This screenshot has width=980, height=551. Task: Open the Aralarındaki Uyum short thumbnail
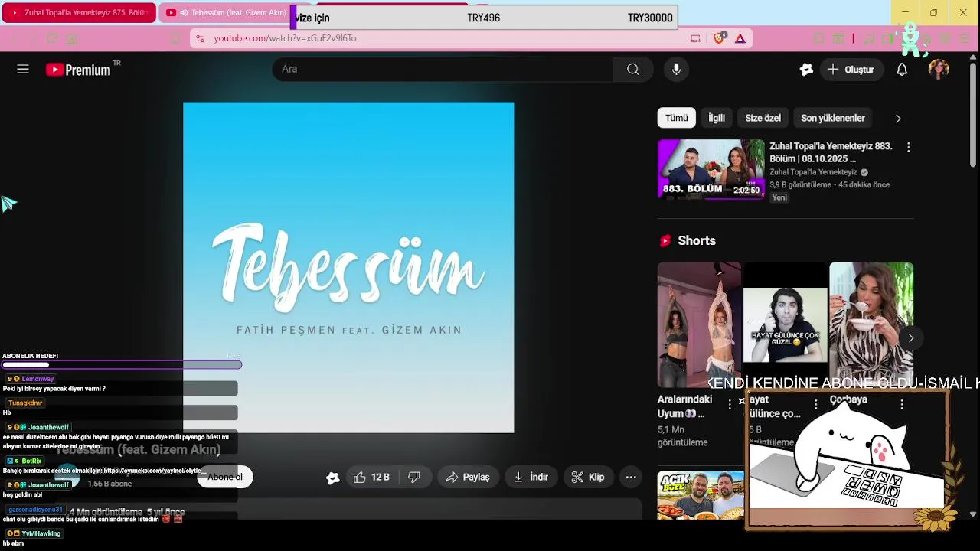[x=699, y=324]
